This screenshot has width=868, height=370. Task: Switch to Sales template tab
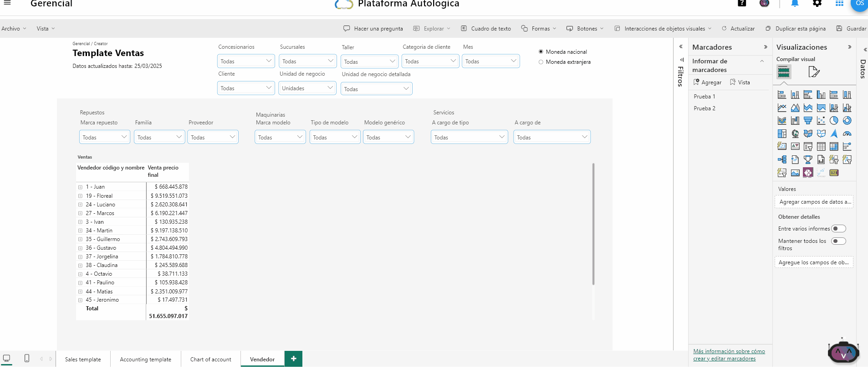tap(83, 359)
